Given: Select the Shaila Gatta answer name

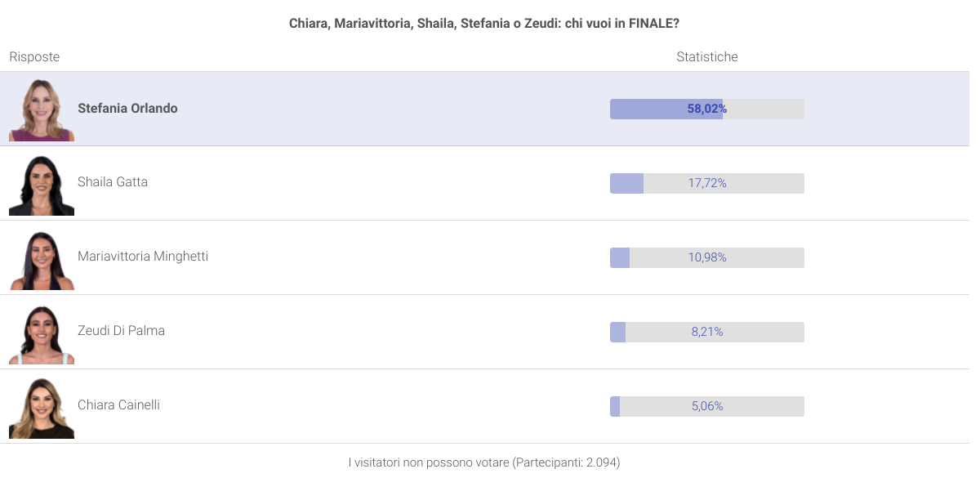Looking at the screenshot, I should tap(113, 182).
